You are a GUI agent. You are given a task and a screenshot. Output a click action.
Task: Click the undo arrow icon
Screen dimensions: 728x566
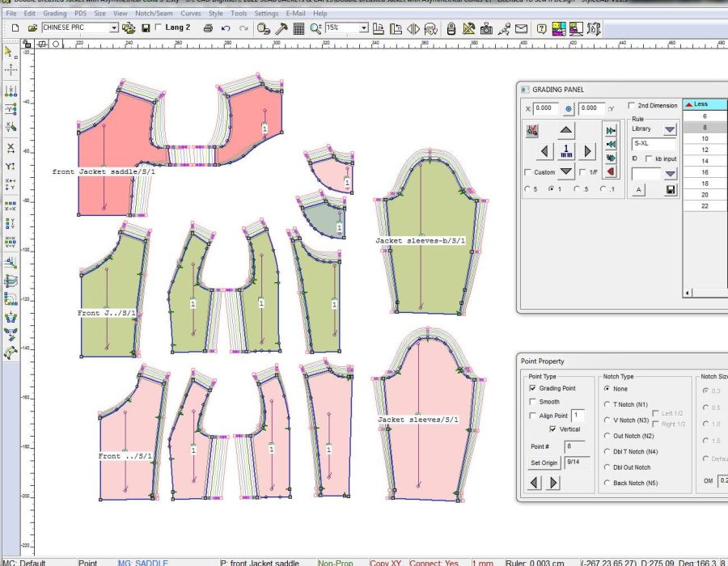[x=226, y=28]
